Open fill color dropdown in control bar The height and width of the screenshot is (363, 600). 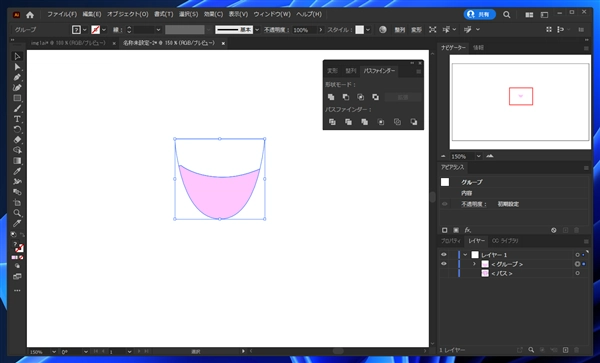click(x=85, y=29)
